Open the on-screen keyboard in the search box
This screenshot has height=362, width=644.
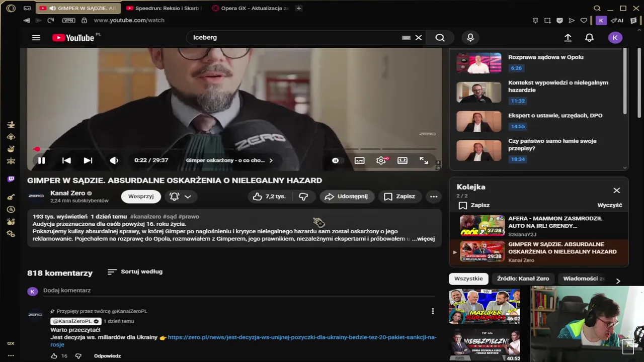click(x=406, y=38)
